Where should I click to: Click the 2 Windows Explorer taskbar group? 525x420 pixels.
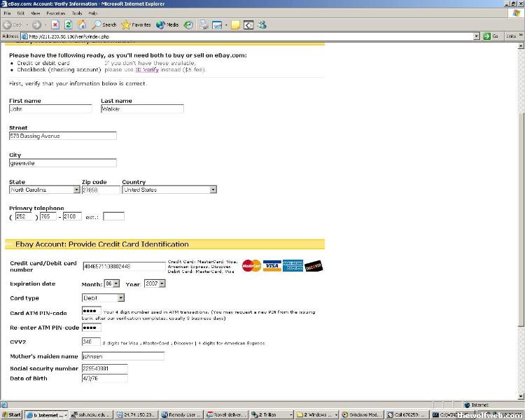(316, 415)
